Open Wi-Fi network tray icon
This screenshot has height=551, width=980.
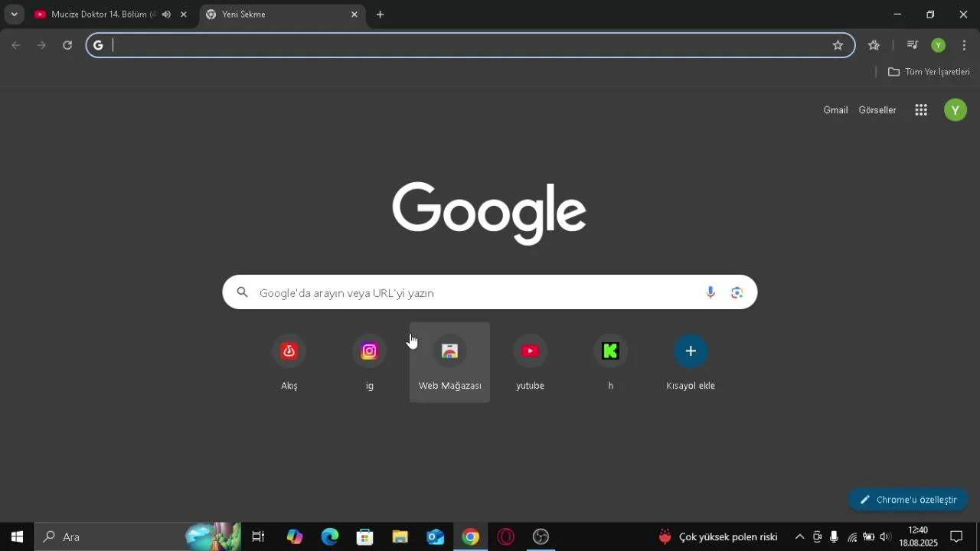(851, 537)
